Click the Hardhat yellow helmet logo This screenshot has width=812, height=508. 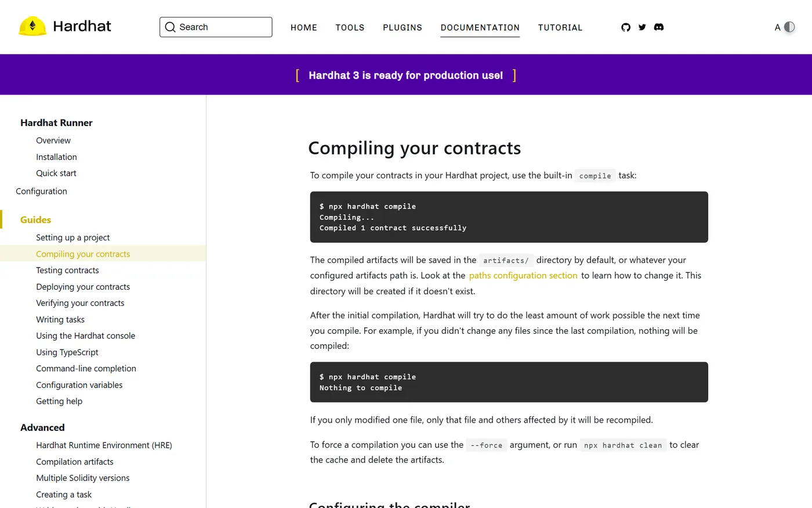pyautogui.click(x=32, y=26)
